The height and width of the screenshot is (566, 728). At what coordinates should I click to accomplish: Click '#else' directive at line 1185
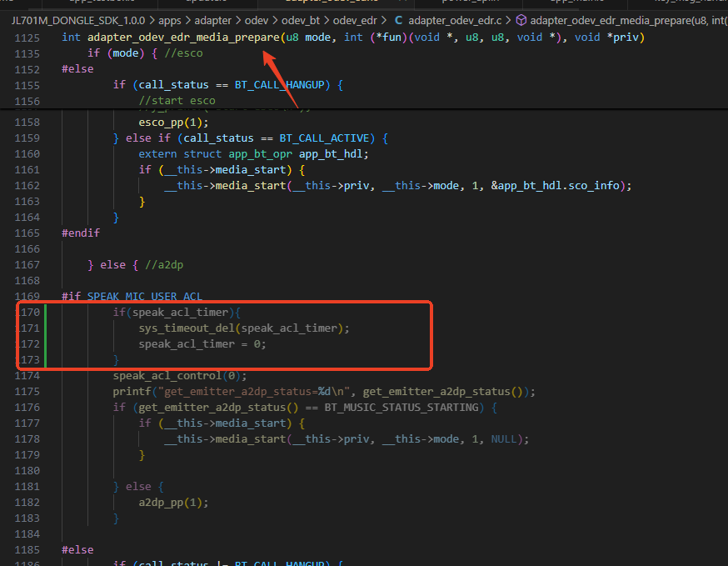(x=77, y=549)
